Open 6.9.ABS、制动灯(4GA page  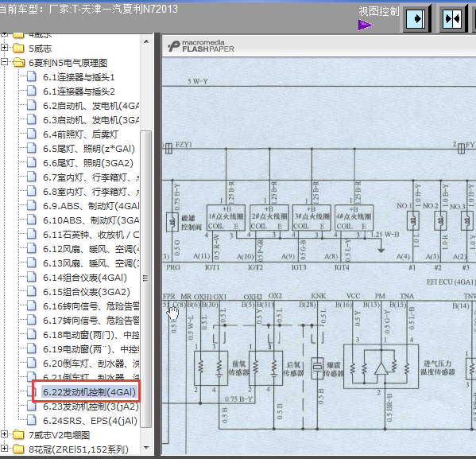pos(91,206)
